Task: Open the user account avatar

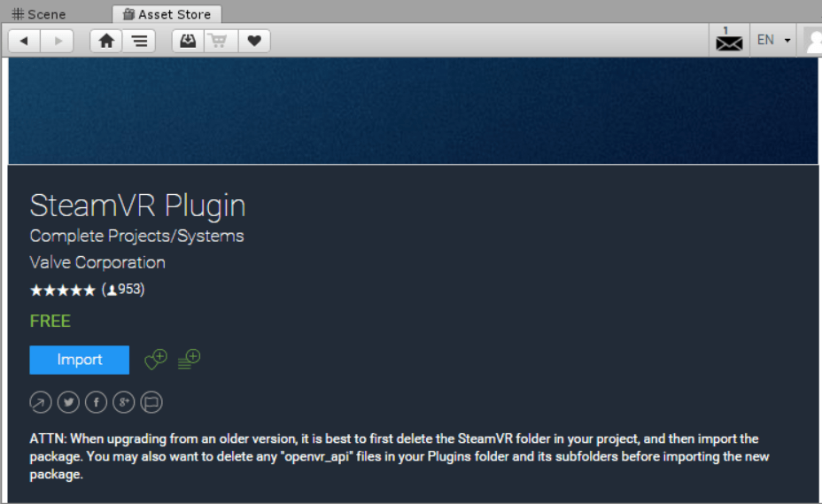Action: tap(813, 41)
